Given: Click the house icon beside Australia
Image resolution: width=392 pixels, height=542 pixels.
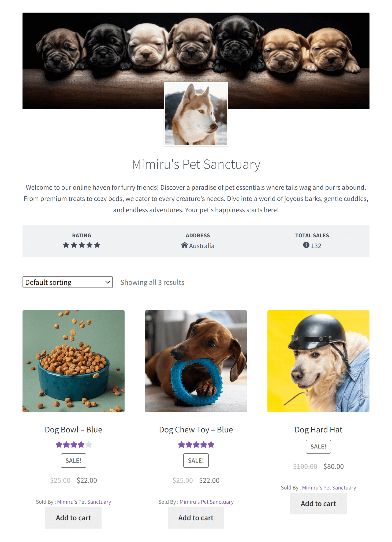Looking at the screenshot, I should [184, 245].
